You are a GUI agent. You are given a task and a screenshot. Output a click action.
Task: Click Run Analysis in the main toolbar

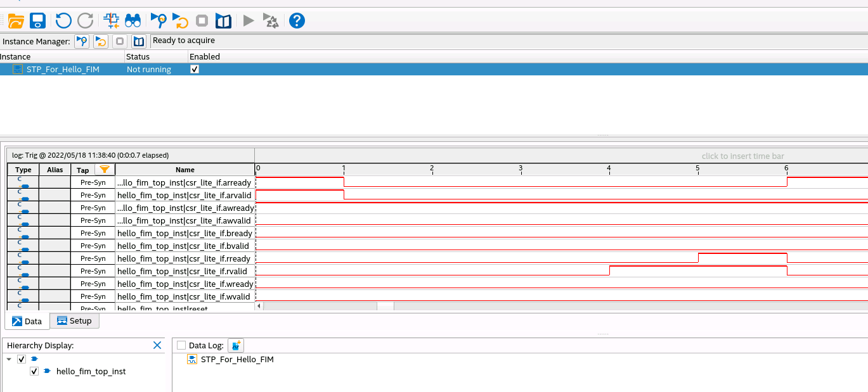coord(159,21)
